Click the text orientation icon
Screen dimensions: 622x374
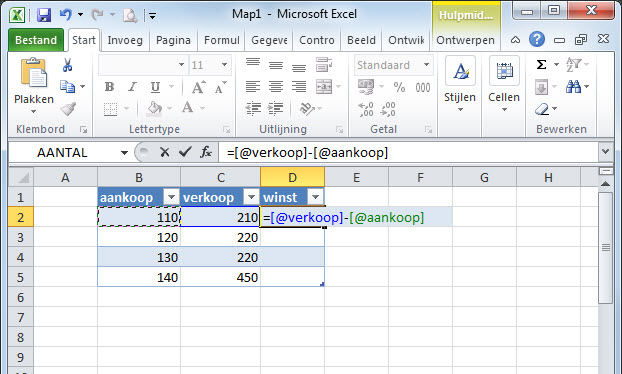click(307, 108)
